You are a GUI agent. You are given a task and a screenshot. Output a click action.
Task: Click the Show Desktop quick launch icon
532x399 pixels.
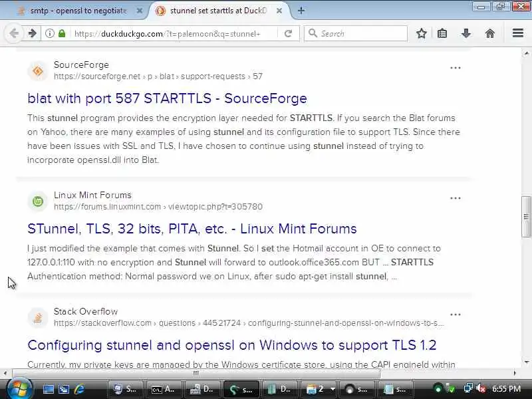point(48,389)
